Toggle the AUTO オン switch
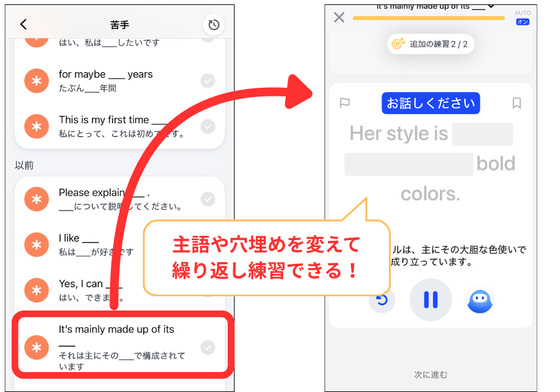Viewport: 560px width, 392px height. pyautogui.click(x=523, y=22)
